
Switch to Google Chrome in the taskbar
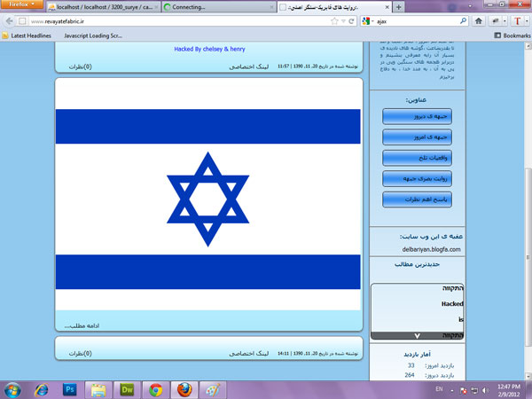click(x=156, y=390)
